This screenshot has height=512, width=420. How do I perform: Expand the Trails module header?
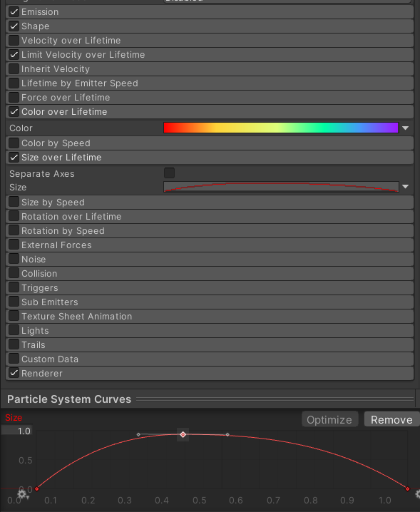pyautogui.click(x=210, y=344)
